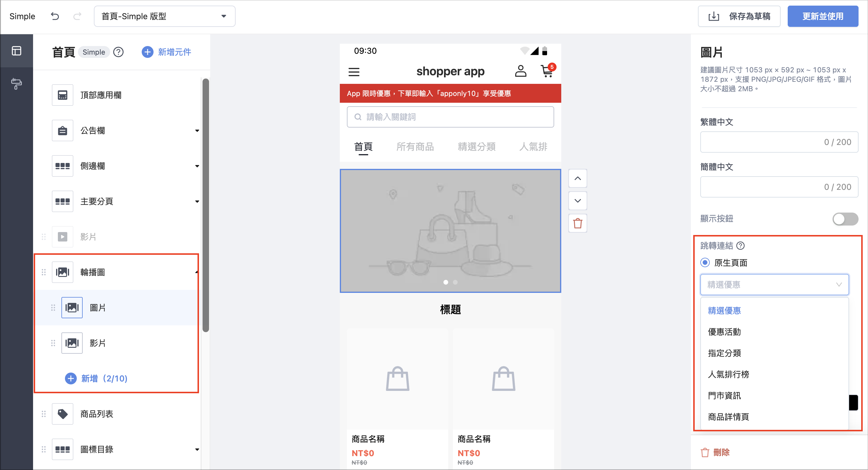
Task: Click 保存為草稿 button
Action: pos(739,16)
